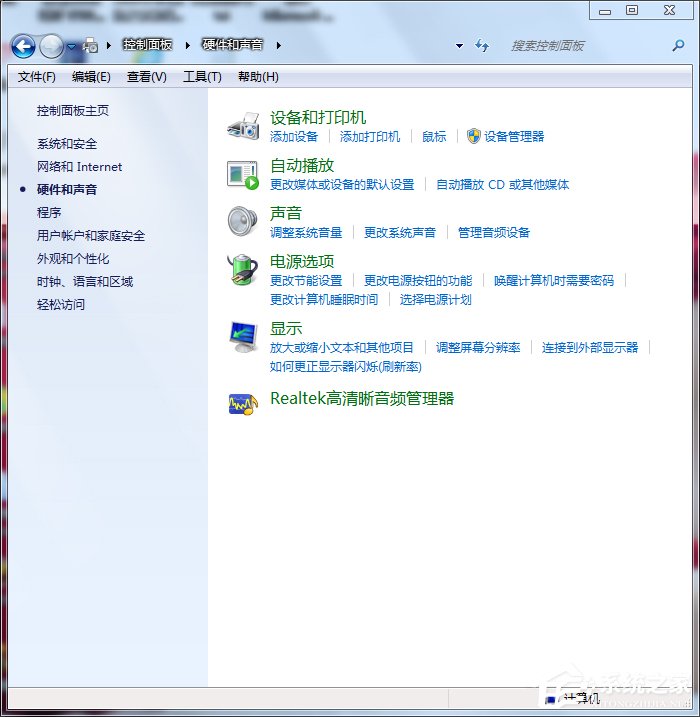700x717 pixels.
Task: Open the recent pages dropdown arrow
Action: point(72,46)
